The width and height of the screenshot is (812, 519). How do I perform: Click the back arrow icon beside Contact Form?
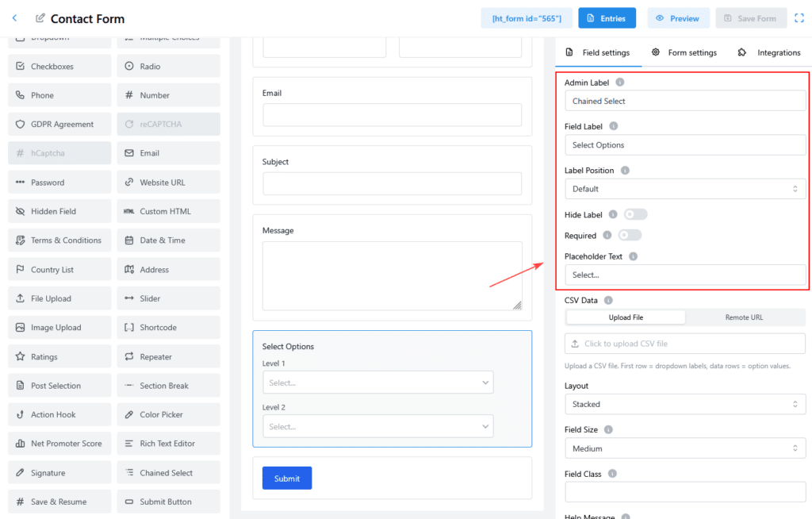pyautogui.click(x=14, y=18)
